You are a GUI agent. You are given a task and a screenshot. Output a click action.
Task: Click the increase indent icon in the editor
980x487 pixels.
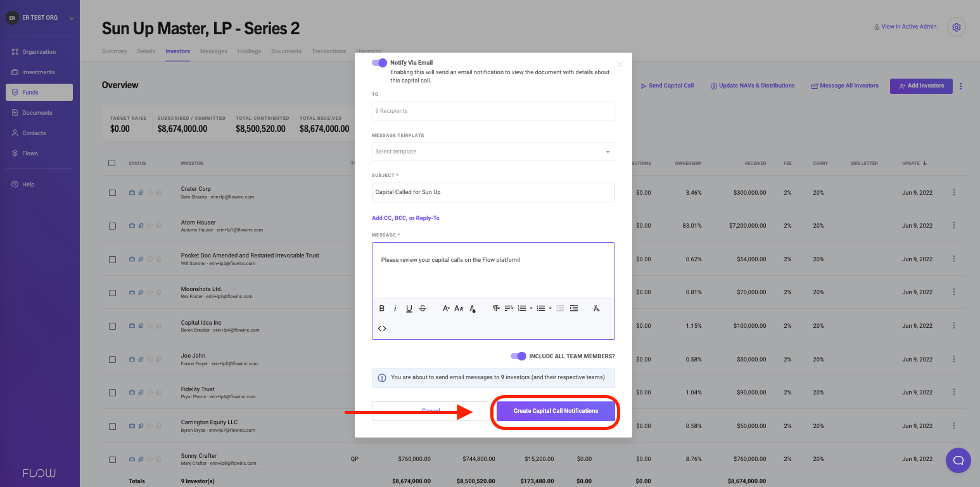tap(574, 308)
